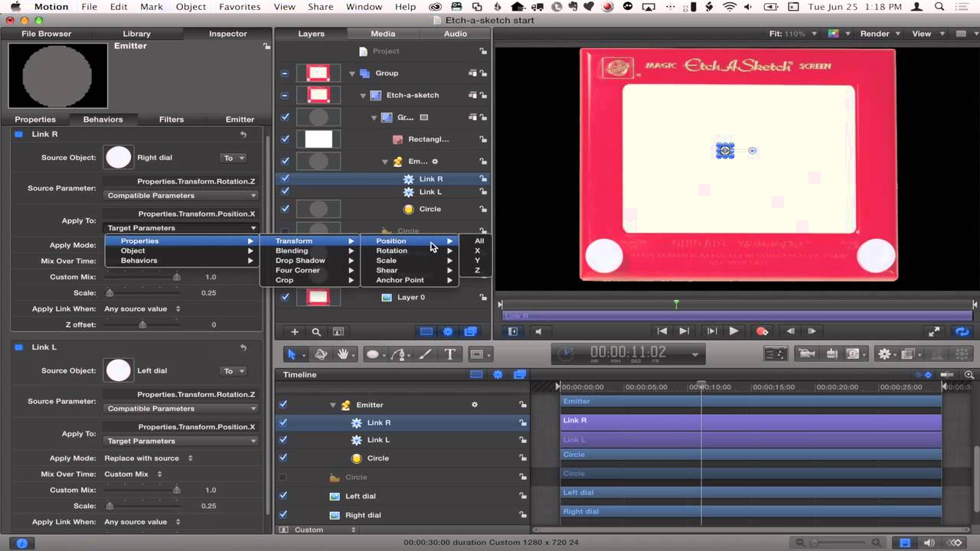Select Behaviors in target parameters menu
Image resolution: width=980 pixels, height=551 pixels.
(x=181, y=260)
